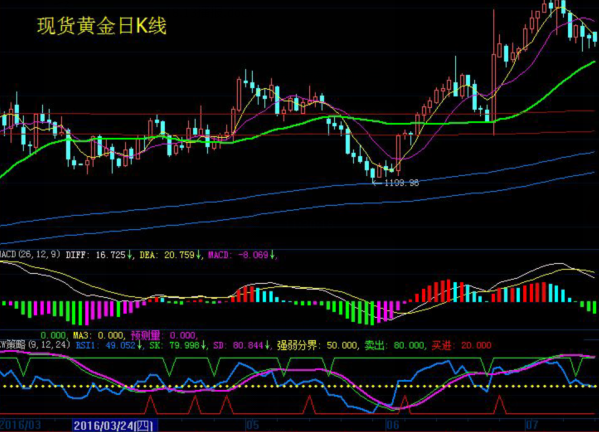Image resolution: width=599 pixels, height=432 pixels.
Task: Click the KW策略(9,12,24) indicator label
Action: [35, 345]
